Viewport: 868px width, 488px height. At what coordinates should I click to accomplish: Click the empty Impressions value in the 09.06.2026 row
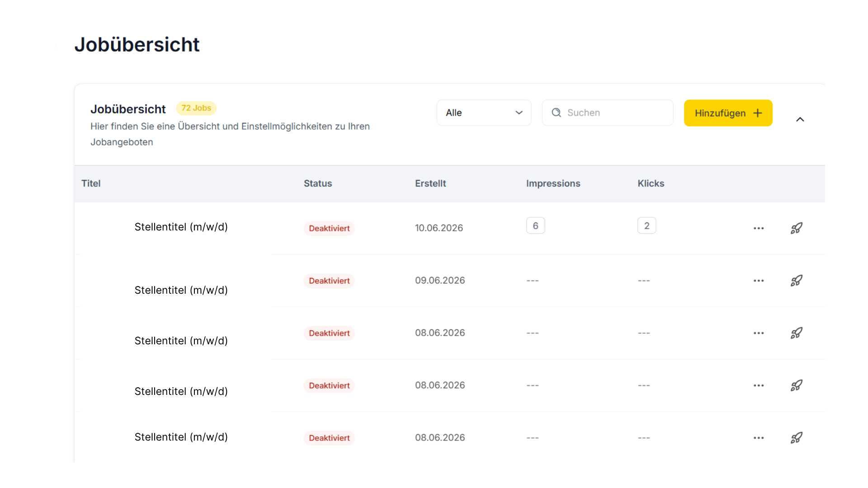click(x=533, y=281)
